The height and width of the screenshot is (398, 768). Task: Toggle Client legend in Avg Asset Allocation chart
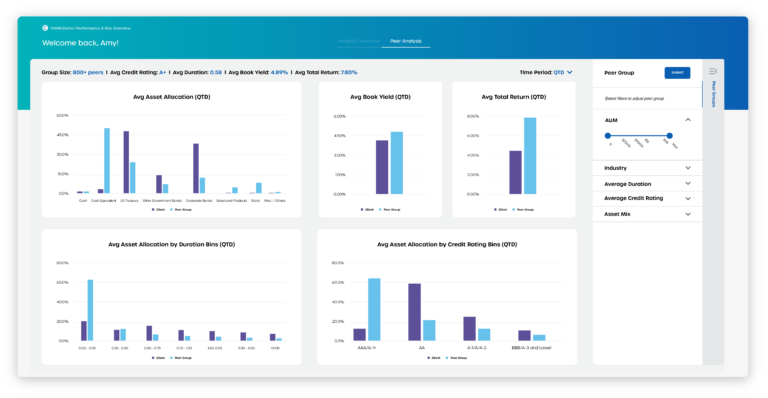(158, 210)
